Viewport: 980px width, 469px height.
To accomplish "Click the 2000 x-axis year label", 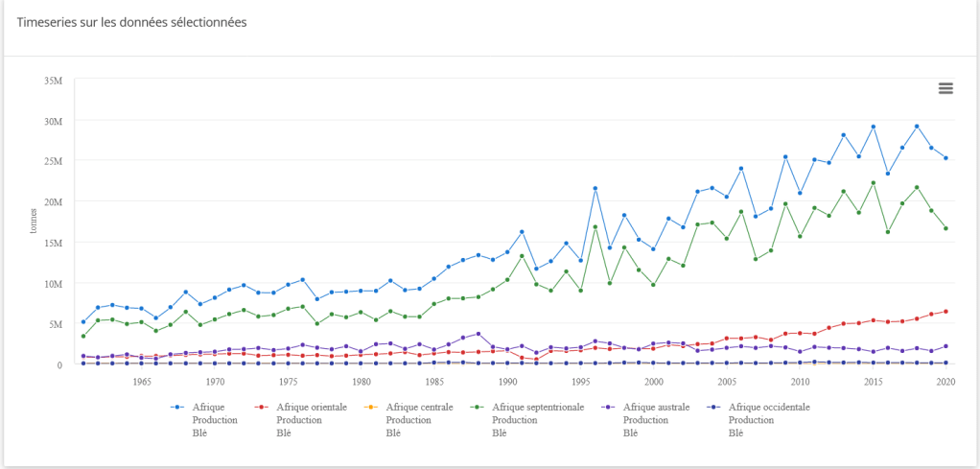I will pos(653,381).
